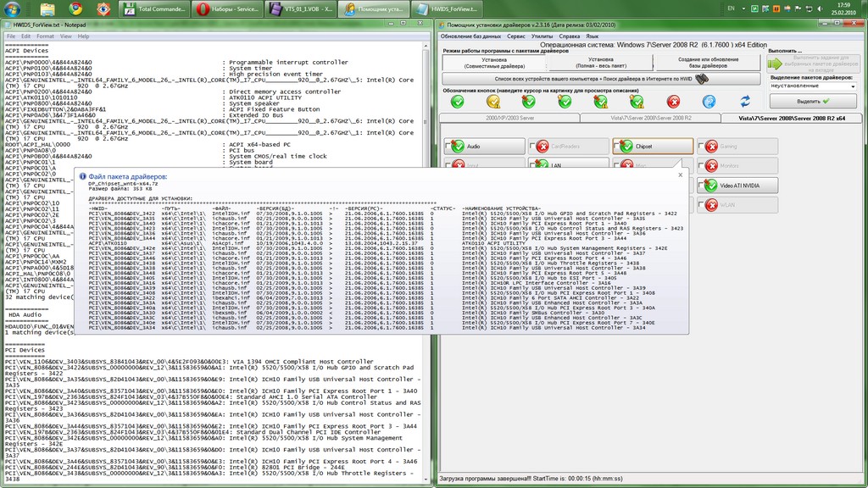Switch to the 2000/XP/2003 Server tab

[509, 119]
